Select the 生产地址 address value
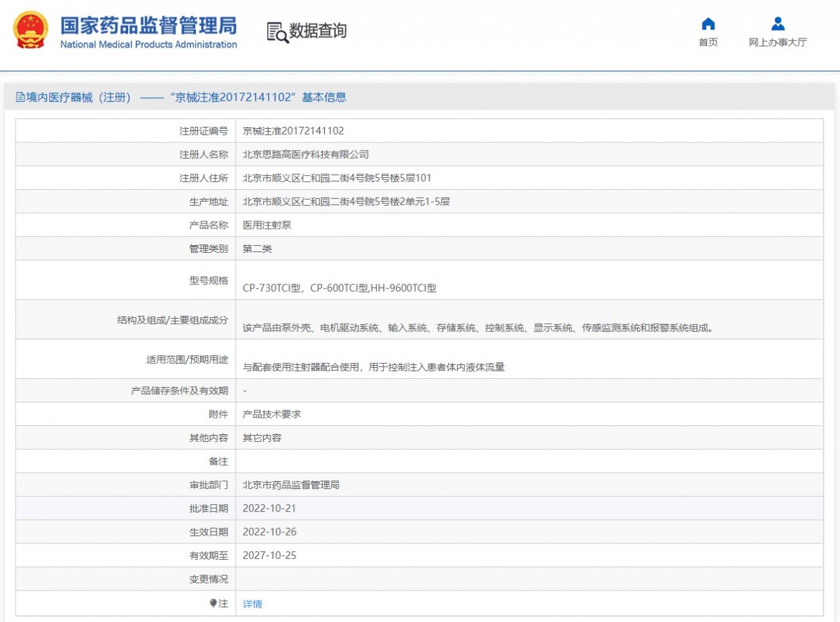 click(346, 202)
